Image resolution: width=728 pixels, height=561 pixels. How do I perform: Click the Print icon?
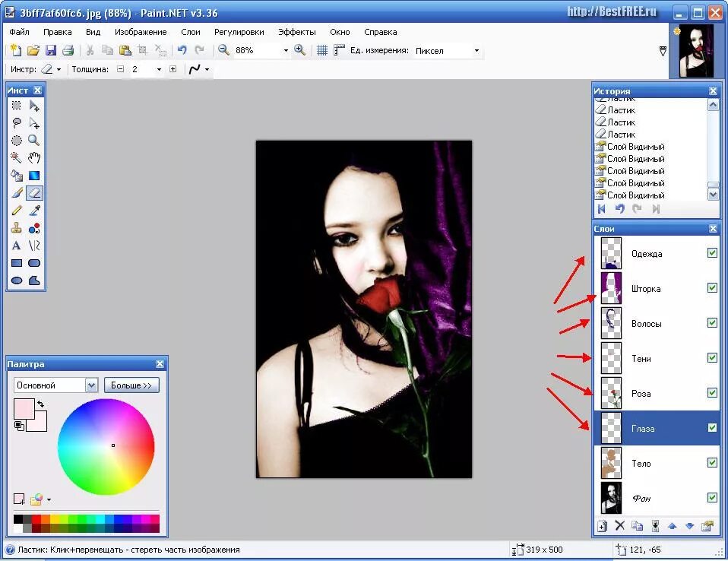(68, 50)
